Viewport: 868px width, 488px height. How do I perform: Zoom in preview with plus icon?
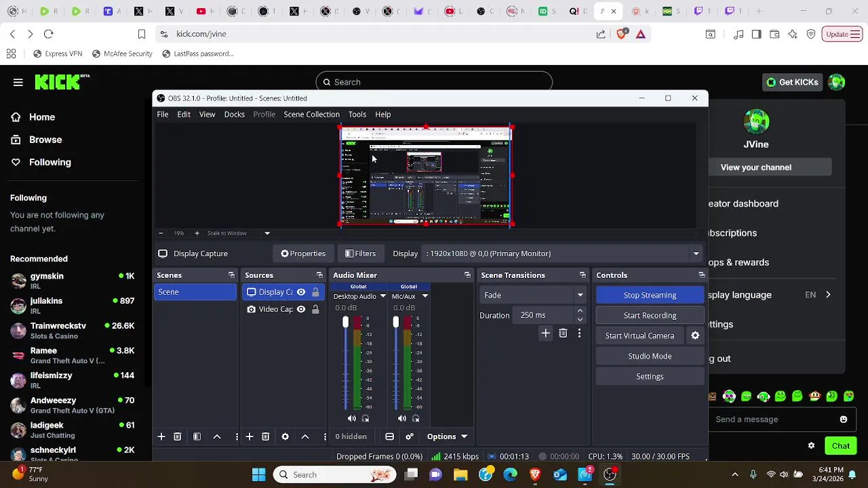pos(197,233)
